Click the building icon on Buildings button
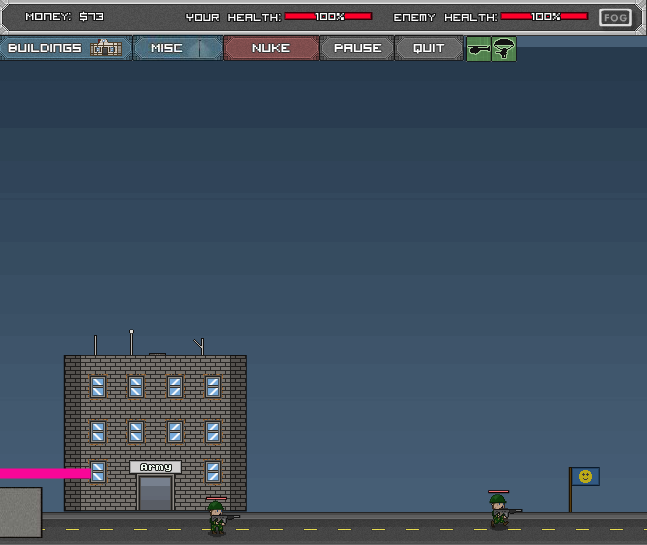This screenshot has width=647, height=545. click(x=106, y=48)
